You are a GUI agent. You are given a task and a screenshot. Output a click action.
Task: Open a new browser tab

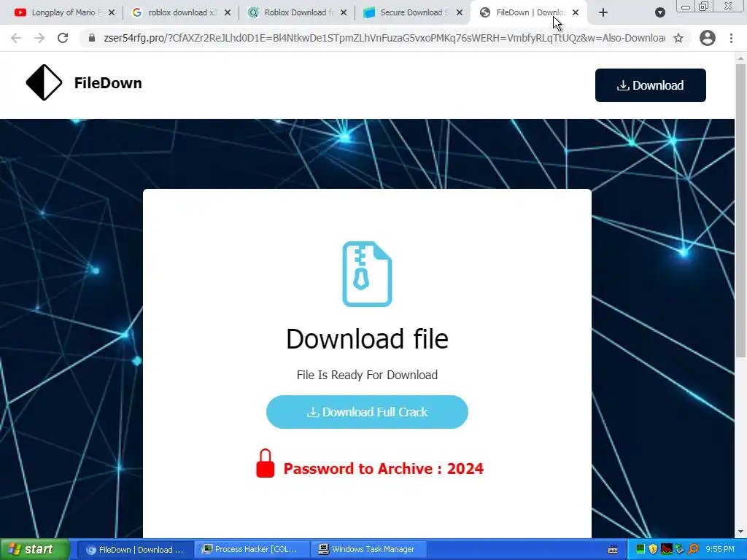point(603,13)
